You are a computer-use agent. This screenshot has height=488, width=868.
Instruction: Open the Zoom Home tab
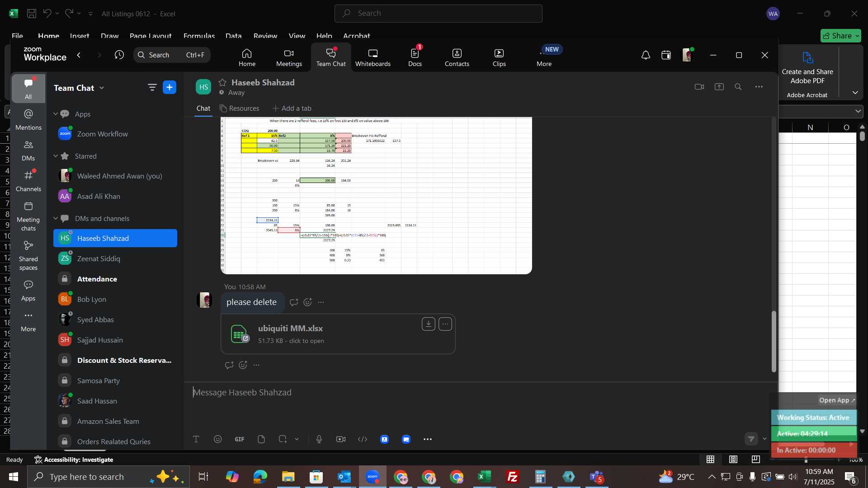247,58
